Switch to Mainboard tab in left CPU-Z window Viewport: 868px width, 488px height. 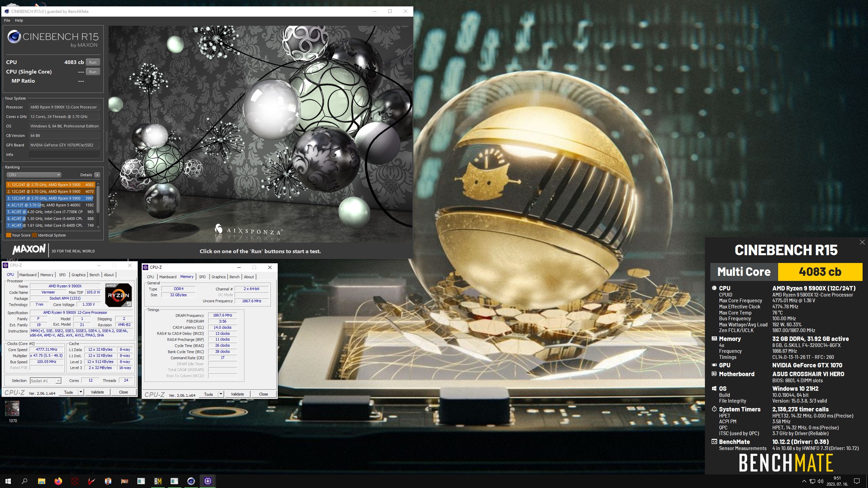(x=28, y=275)
